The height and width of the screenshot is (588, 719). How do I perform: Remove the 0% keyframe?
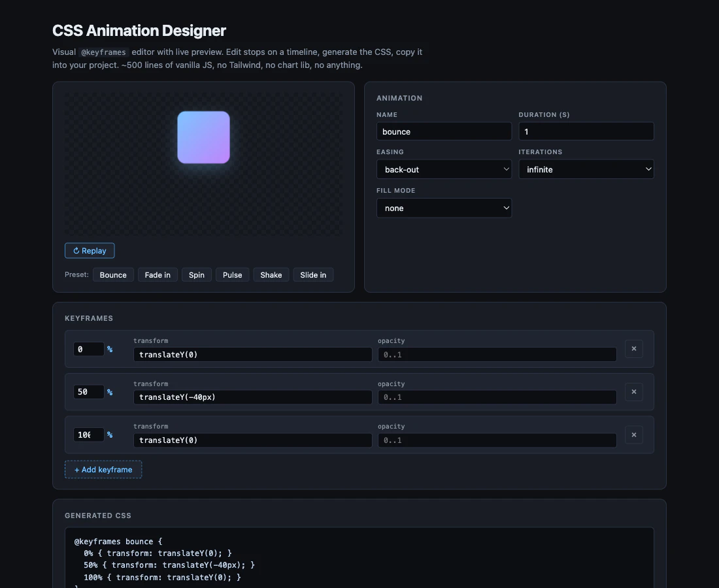[x=634, y=349]
